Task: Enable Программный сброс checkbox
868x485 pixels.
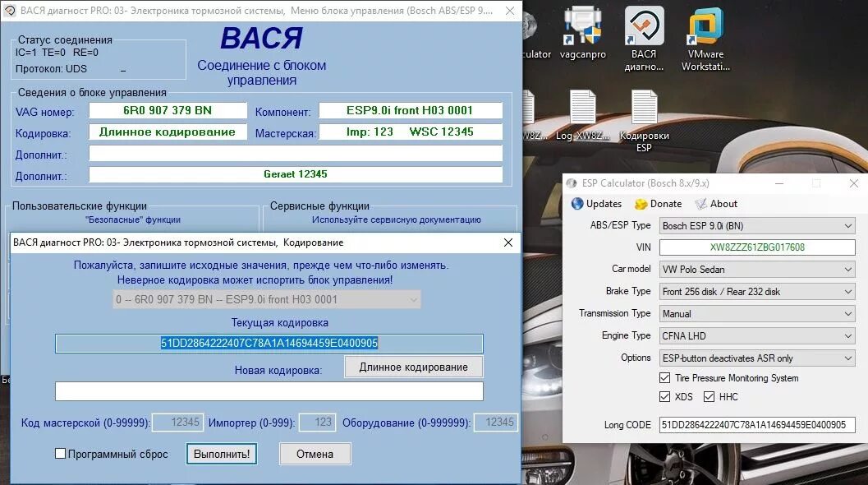Action: pos(60,454)
